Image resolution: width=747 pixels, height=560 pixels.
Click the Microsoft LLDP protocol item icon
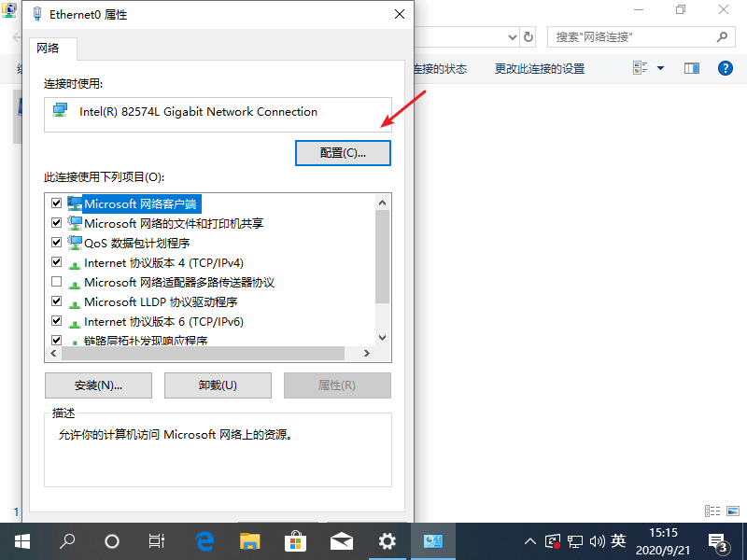point(75,305)
